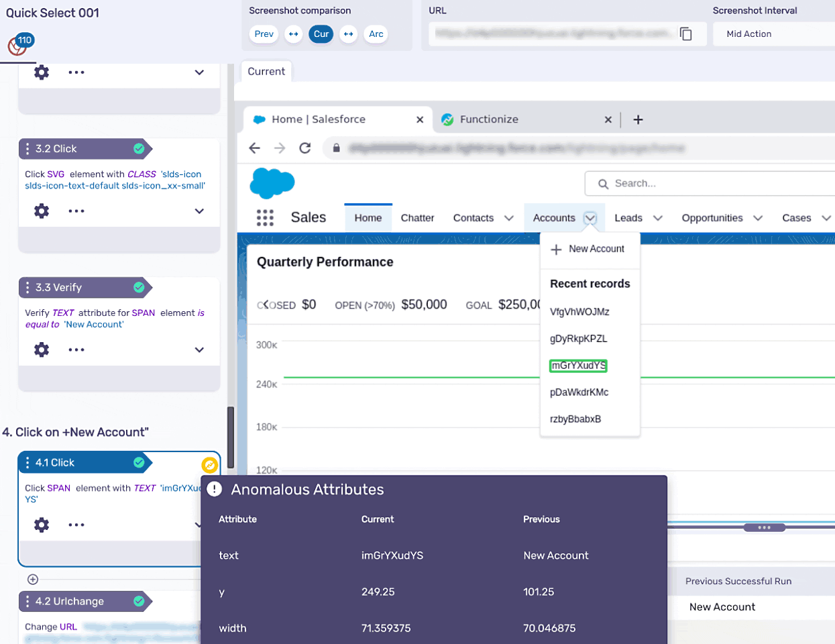The image size is (835, 644).
Task: Expand step 3.2 Click with chevron
Action: (199, 211)
